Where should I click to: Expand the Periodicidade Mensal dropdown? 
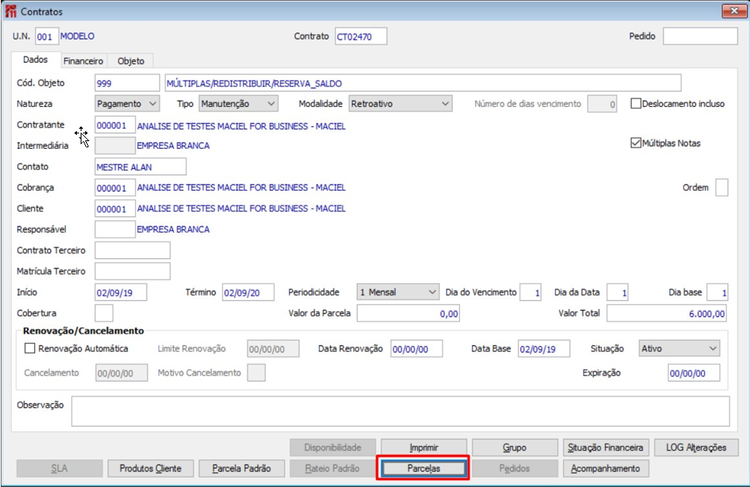click(398, 292)
